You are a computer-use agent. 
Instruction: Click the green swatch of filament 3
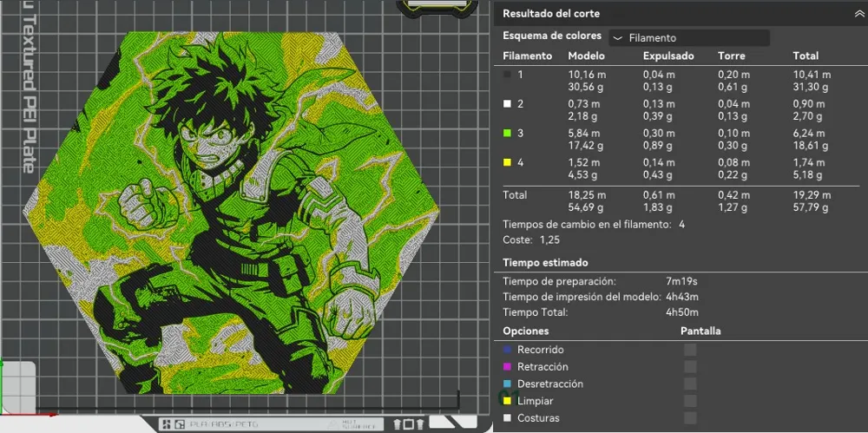(x=507, y=134)
